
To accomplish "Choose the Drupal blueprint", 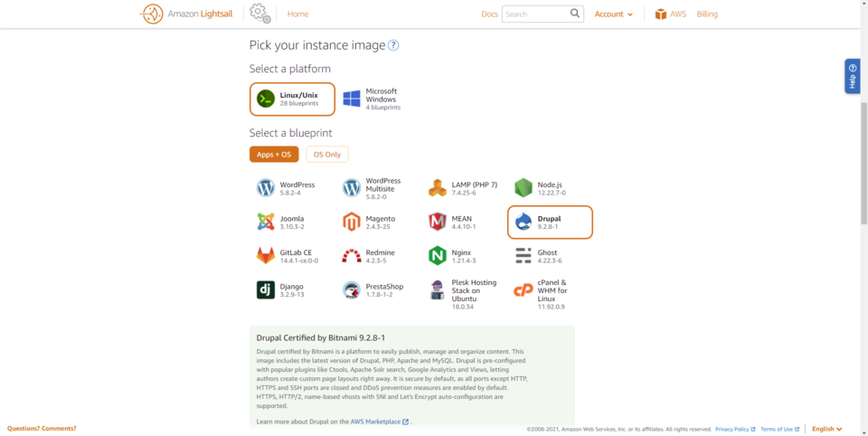I will click(550, 223).
